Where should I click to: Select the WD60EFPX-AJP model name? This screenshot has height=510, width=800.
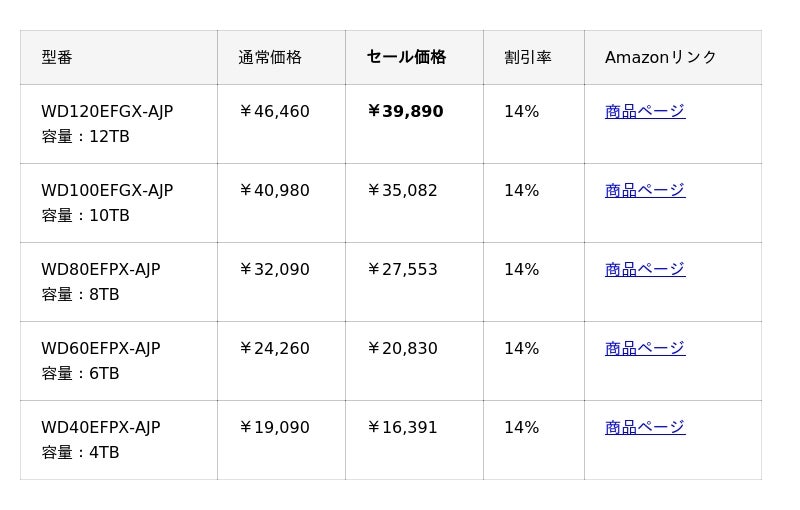click(x=101, y=348)
